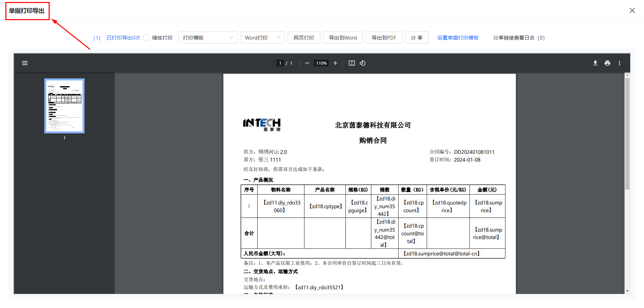The image size is (644, 308).
Task: Click the scrollbar down arrow
Action: click(x=627, y=291)
